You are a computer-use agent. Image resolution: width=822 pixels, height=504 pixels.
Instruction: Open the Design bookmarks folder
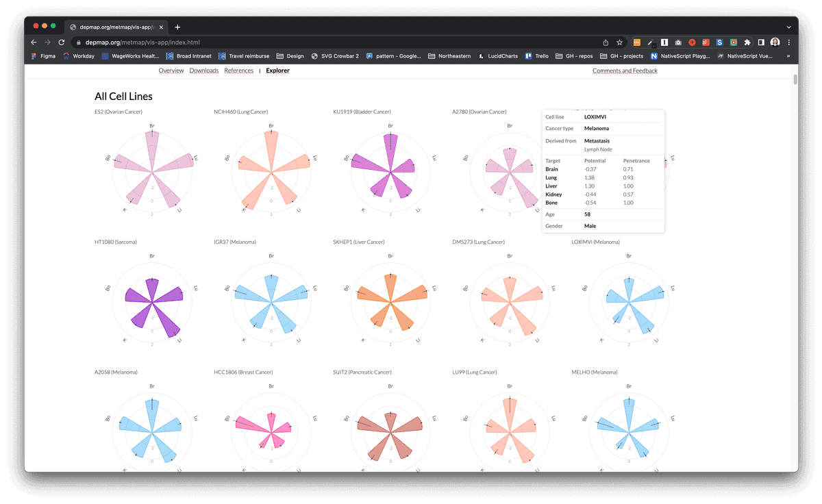coord(290,56)
